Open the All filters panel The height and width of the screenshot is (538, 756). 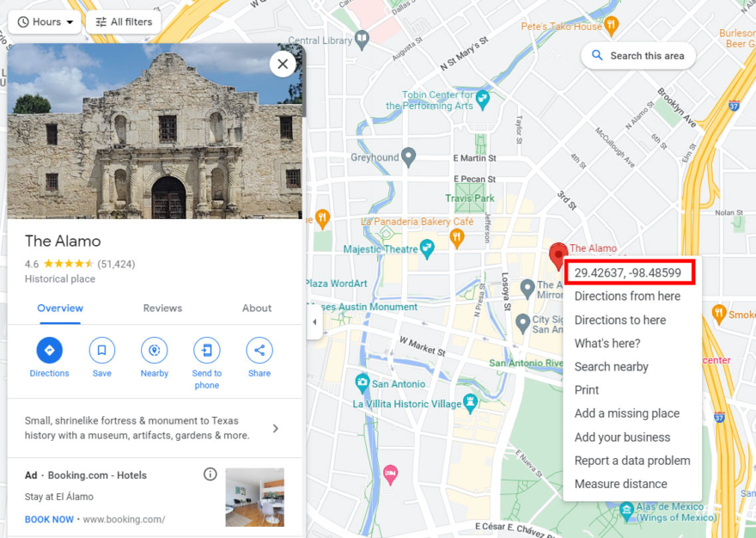point(123,21)
